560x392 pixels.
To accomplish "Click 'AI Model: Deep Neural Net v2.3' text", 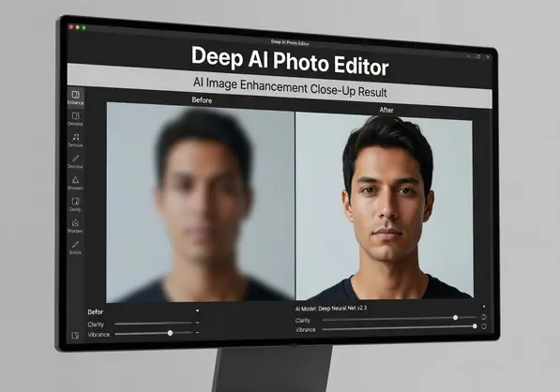I will point(331,309).
